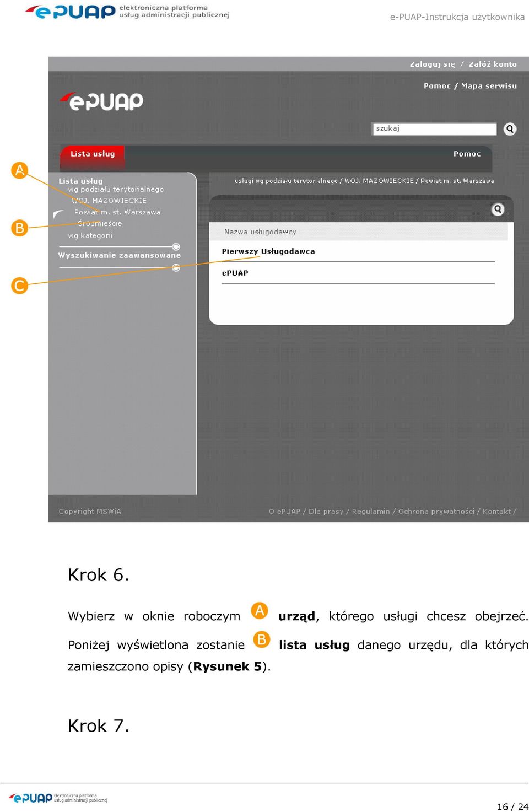Open the ePUAP provider entry in the list
529x812 pixels.
[x=235, y=273]
